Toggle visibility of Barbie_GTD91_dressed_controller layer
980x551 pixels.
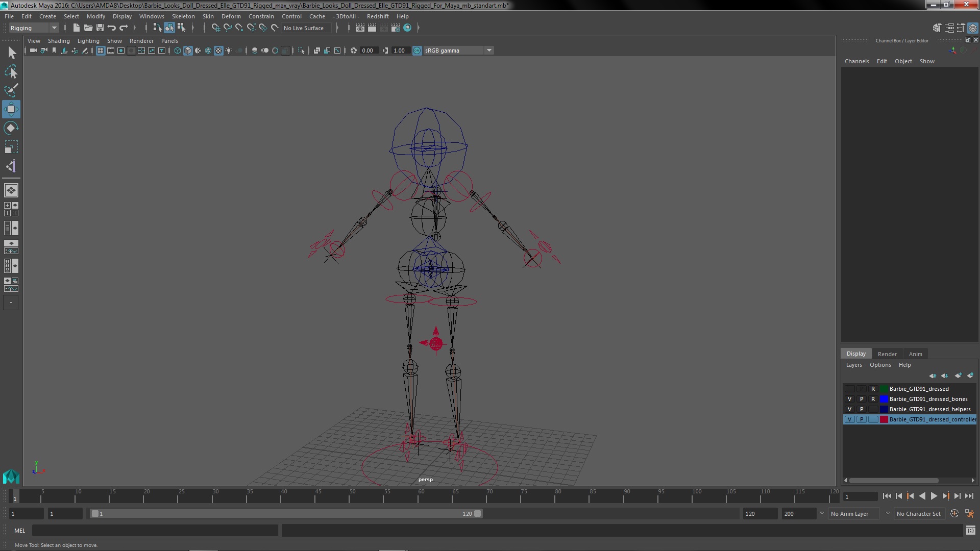click(849, 419)
